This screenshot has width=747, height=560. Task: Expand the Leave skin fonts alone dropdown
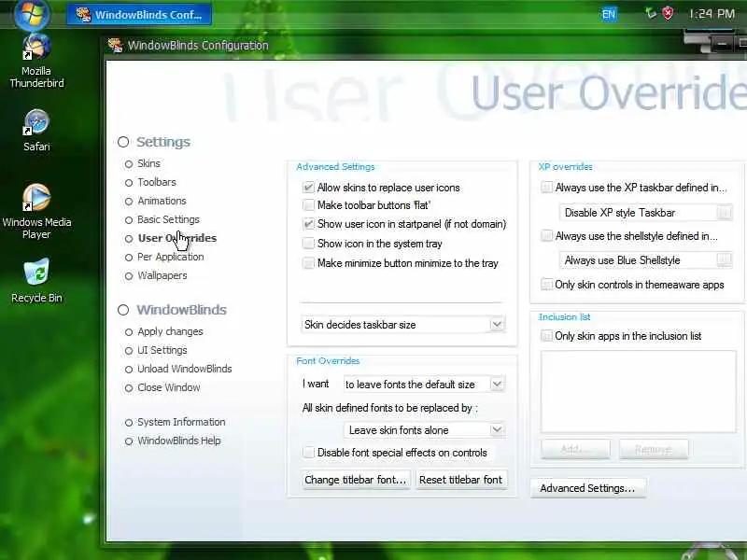tap(424, 430)
